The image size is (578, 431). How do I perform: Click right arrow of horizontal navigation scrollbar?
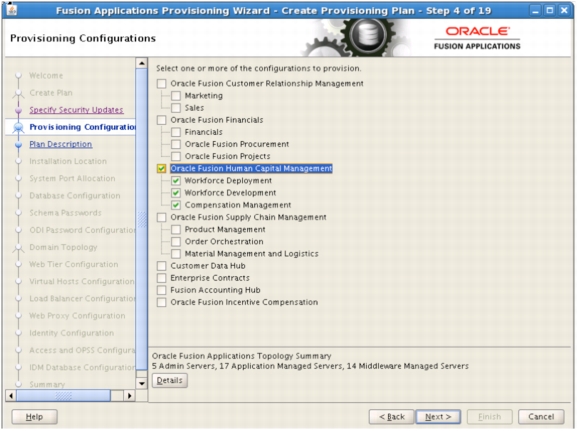coord(129,396)
